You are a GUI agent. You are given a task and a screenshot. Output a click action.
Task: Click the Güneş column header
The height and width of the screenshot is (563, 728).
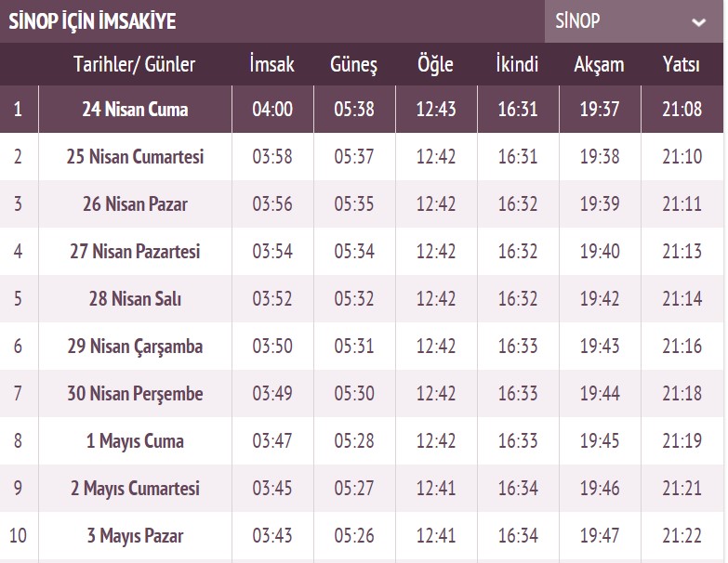coord(354,65)
